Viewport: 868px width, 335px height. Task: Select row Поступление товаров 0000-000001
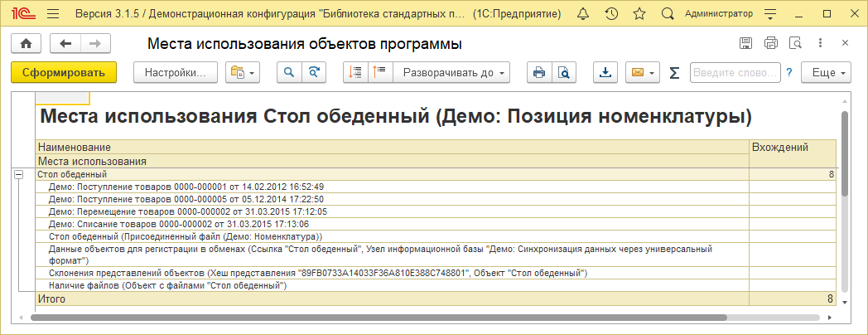pyautogui.click(x=436, y=187)
